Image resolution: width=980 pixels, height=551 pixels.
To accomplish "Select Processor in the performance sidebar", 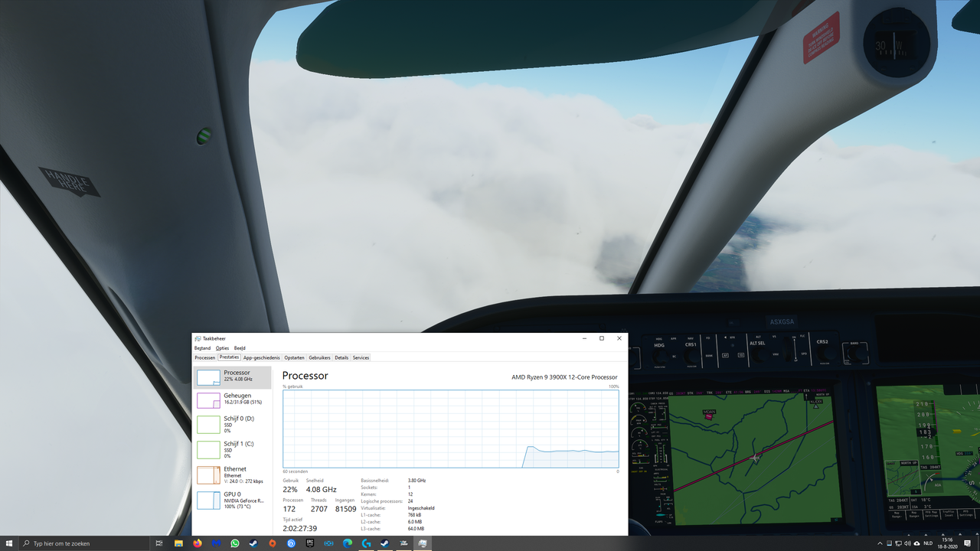I will 232,377.
